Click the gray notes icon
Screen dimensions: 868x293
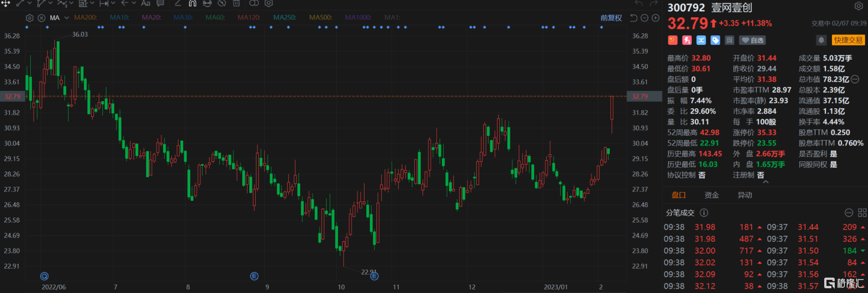[x=730, y=40]
